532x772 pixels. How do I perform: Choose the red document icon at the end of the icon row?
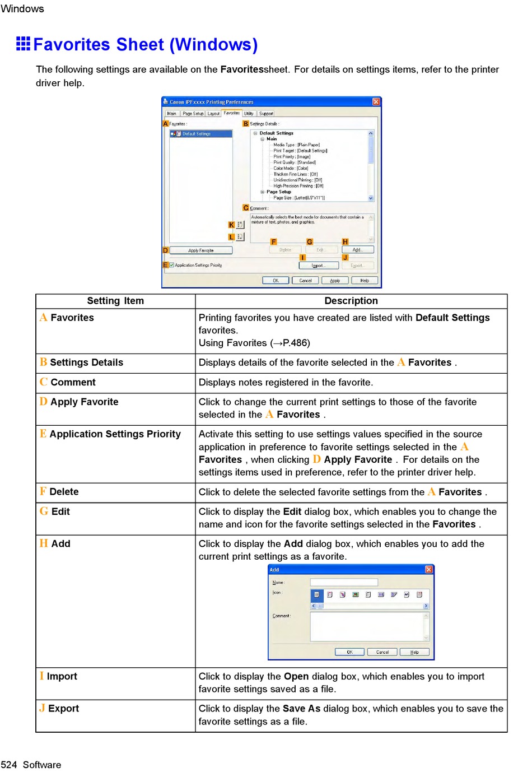point(419,595)
